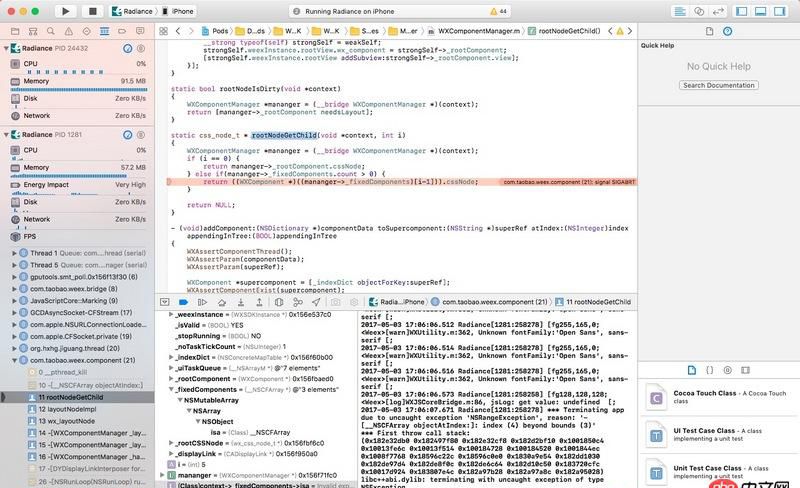Expand the _weexInstance variable

click(171, 315)
